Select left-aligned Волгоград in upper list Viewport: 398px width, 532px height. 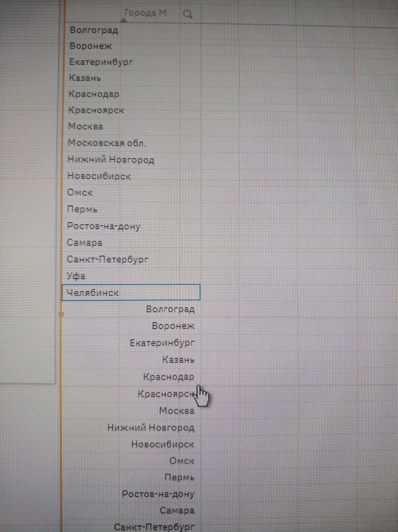click(94, 30)
